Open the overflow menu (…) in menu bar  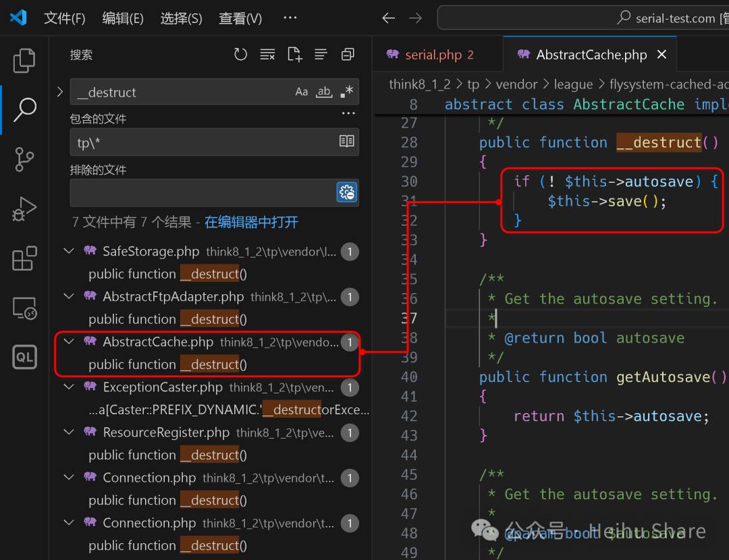click(290, 18)
